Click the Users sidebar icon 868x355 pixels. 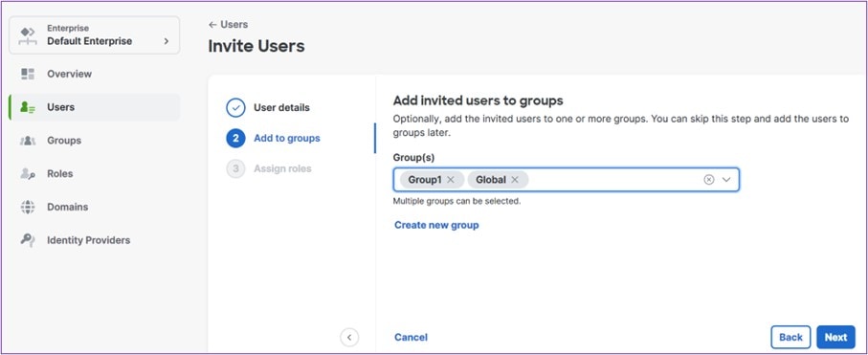pyautogui.click(x=28, y=107)
